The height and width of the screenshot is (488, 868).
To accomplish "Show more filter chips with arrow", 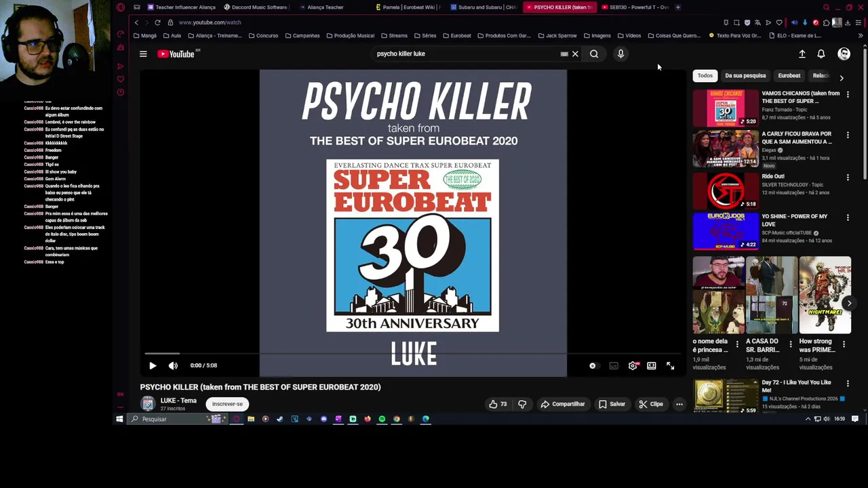I will click(x=842, y=78).
